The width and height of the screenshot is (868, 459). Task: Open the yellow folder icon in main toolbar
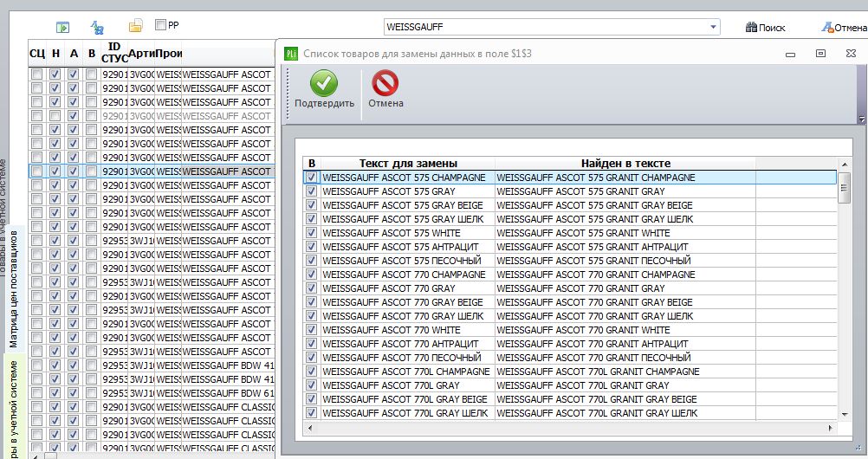pyautogui.click(x=135, y=25)
